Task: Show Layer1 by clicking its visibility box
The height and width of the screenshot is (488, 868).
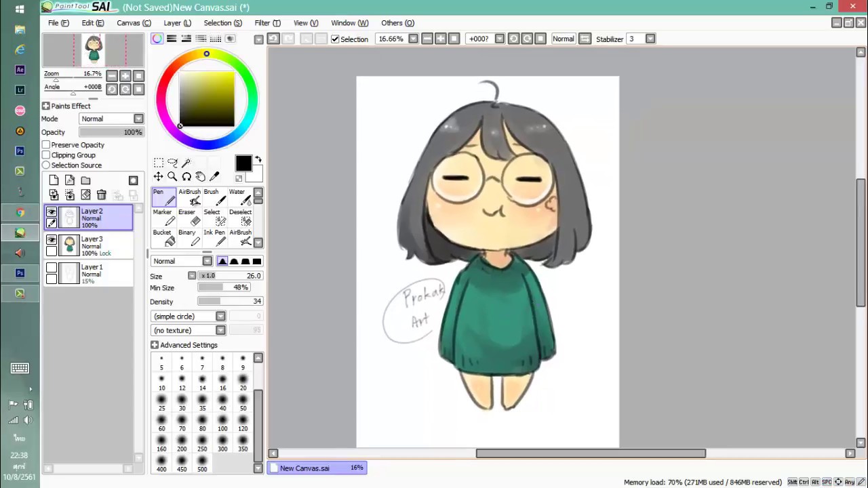Action: click(x=52, y=268)
